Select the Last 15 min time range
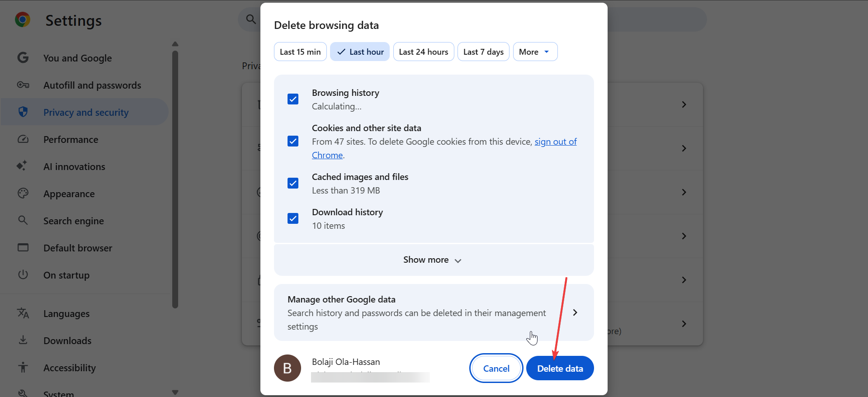The width and height of the screenshot is (868, 397). click(300, 52)
